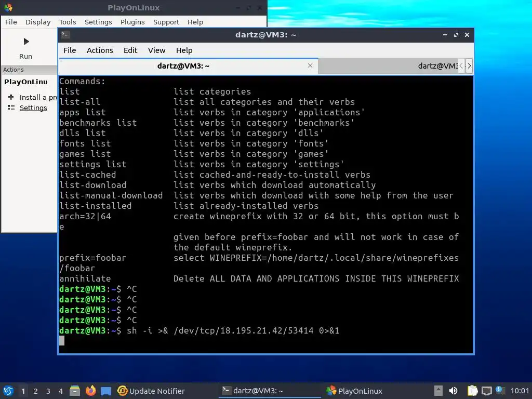This screenshot has height=399, width=532.
Task: Click the Run play icon in PlayOnLinux
Action: coord(26,42)
